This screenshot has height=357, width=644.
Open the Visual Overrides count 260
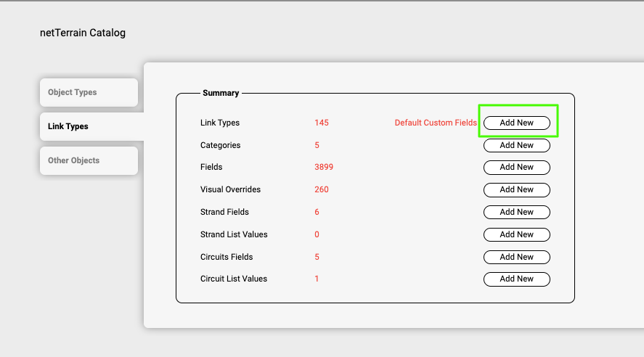point(321,189)
